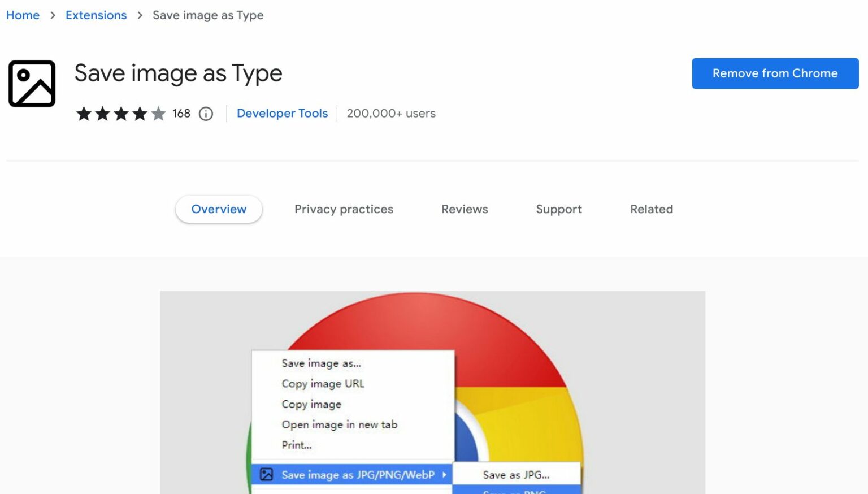Expand the Save image as JPG/PNG/WebP submenu arrow
Image resolution: width=868 pixels, height=494 pixels.
(x=445, y=475)
